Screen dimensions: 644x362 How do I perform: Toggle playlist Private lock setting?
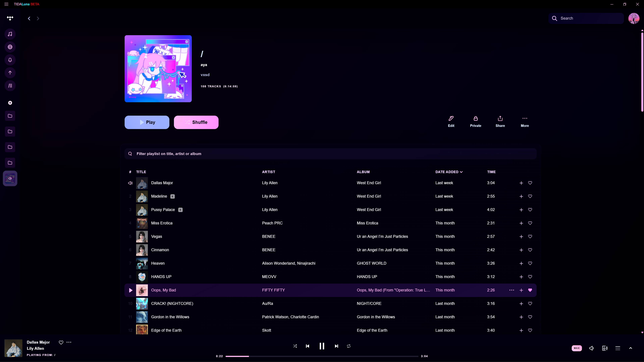pyautogui.click(x=475, y=118)
